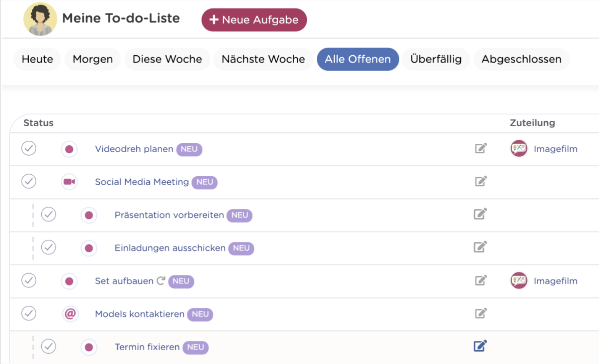Open edit for Social Media Meeting task
Viewport: 599px width, 364px height.
click(481, 181)
